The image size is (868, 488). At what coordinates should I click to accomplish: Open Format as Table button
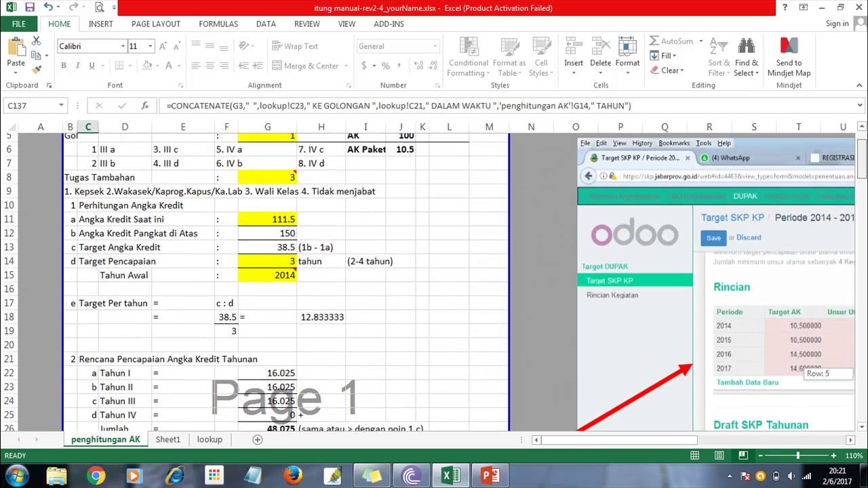tap(509, 57)
